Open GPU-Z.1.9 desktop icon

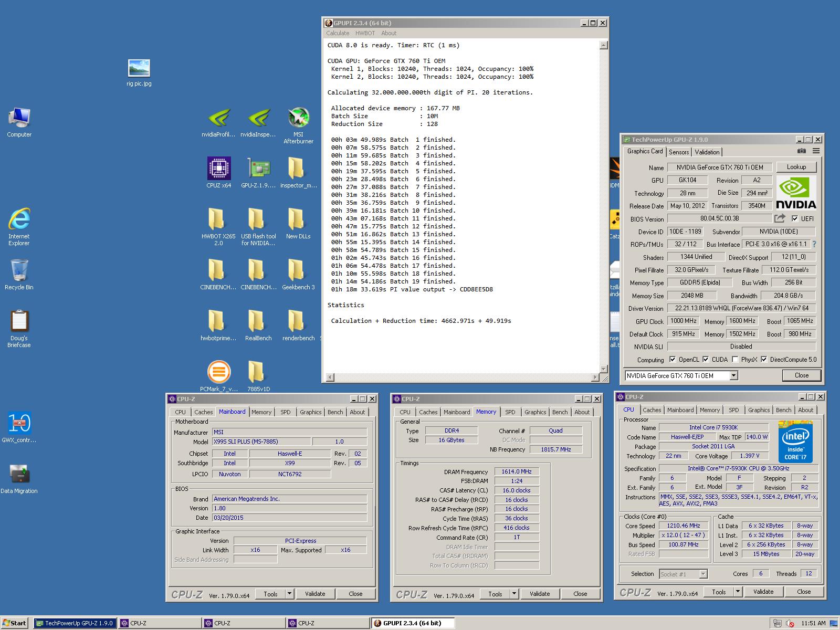258,173
